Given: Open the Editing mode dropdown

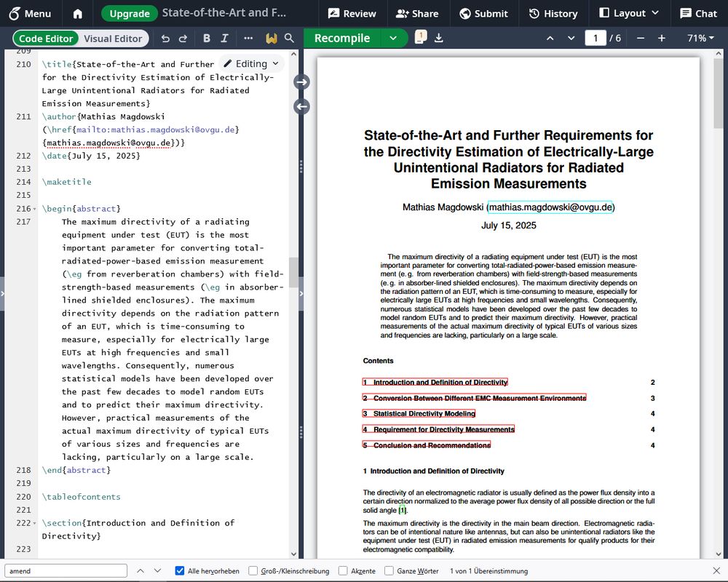Looking at the screenshot, I should pos(251,63).
